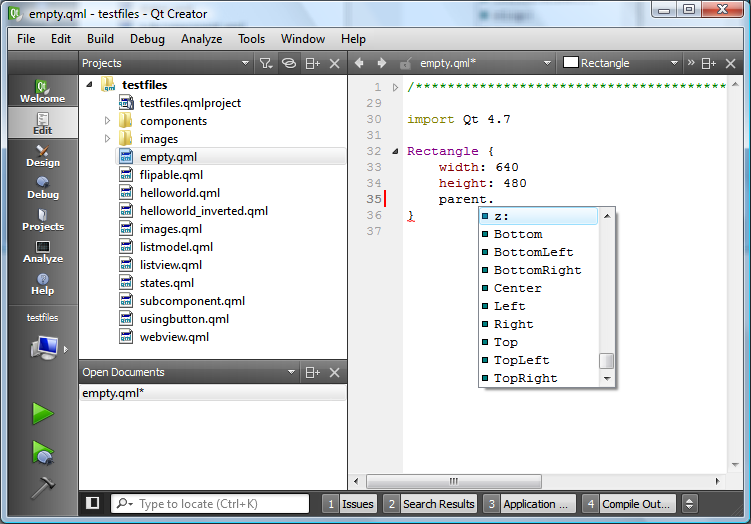Open Analyze mode in sidebar
The height and width of the screenshot is (524, 751).
[x=42, y=251]
